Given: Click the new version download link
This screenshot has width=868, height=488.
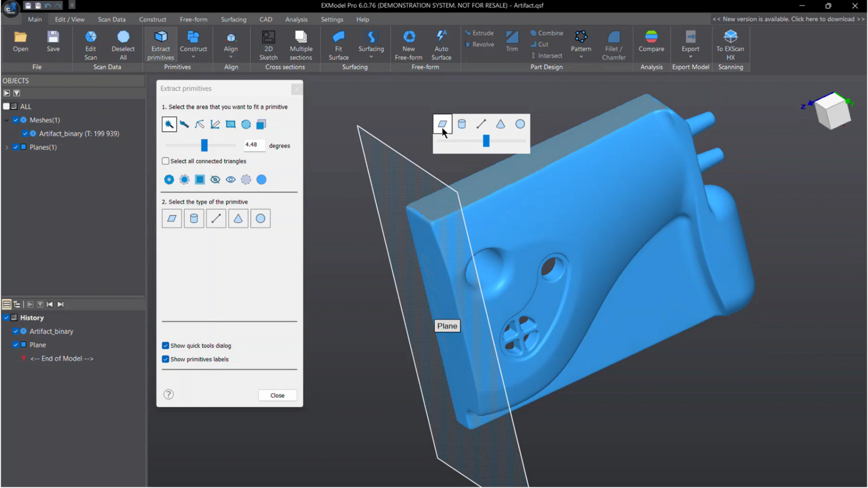Looking at the screenshot, I should pos(788,19).
